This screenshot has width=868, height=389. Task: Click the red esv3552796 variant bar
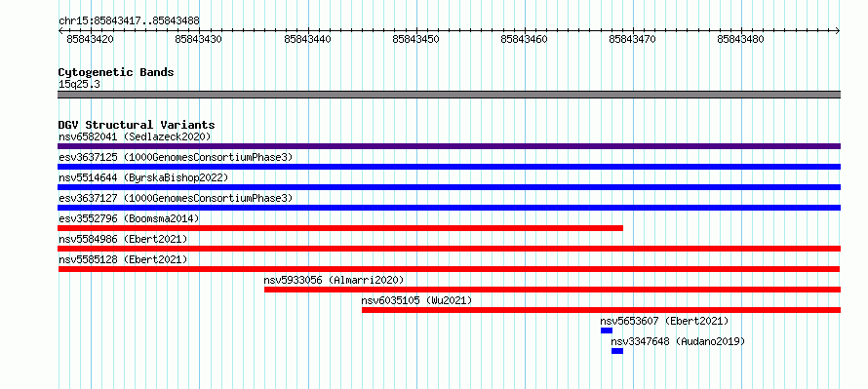tap(340, 228)
